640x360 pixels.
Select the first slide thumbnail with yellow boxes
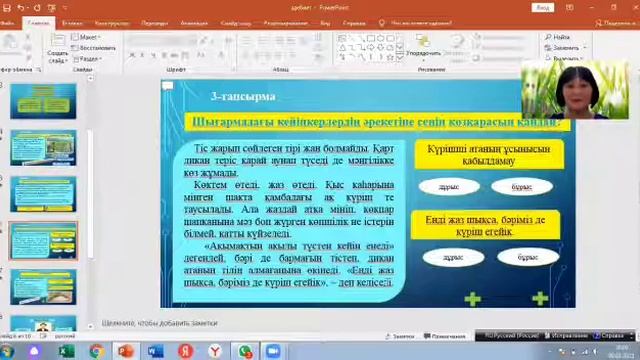(x=43, y=101)
